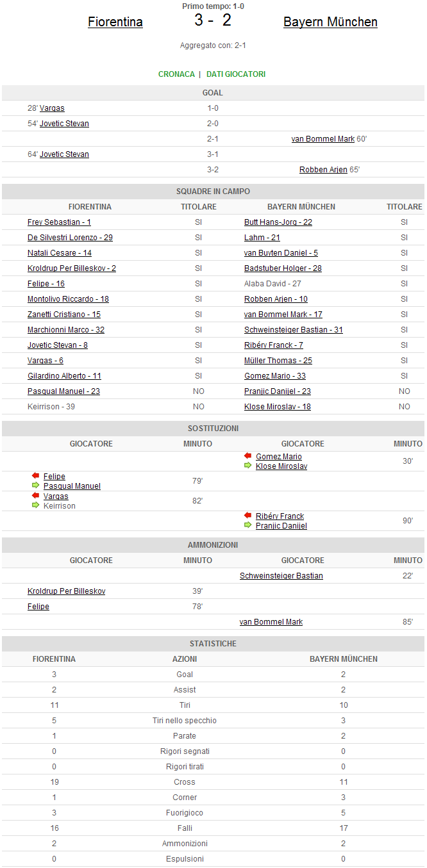Select Frey Sebastian - 1 in lineup
The image size is (427, 868).
click(59, 222)
